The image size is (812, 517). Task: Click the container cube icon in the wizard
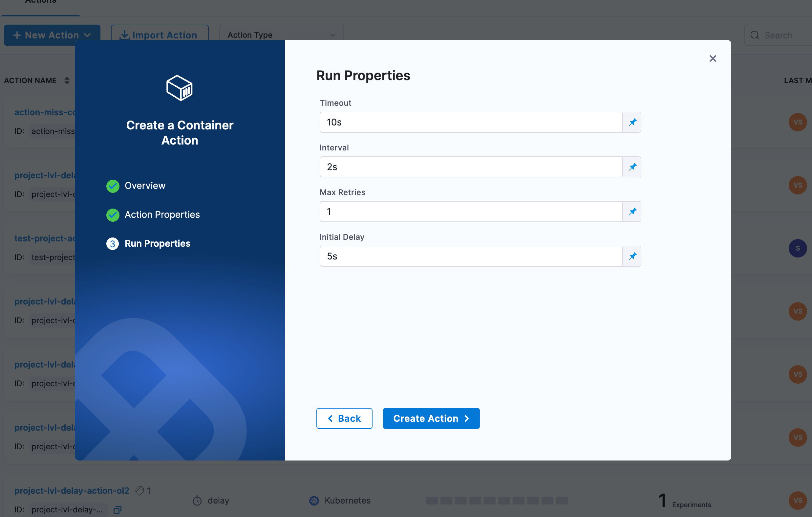[180, 87]
